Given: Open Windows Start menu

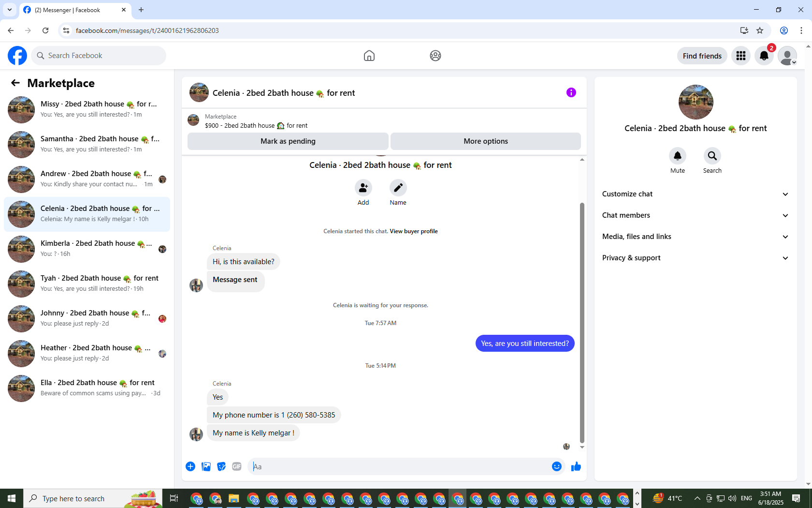Looking at the screenshot, I should pyautogui.click(x=12, y=498).
